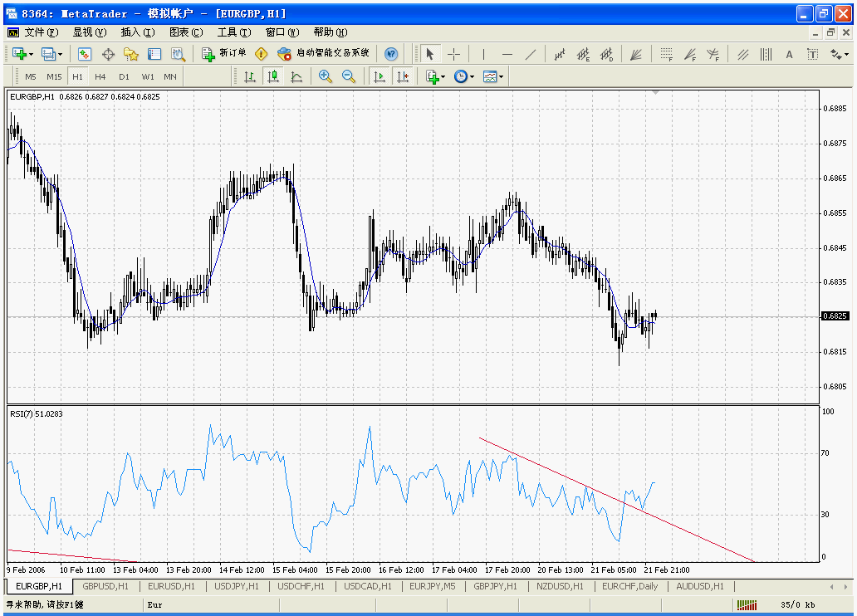857x616 pixels.
Task: Click the yellow warning diamond icon
Action: [x=262, y=54]
